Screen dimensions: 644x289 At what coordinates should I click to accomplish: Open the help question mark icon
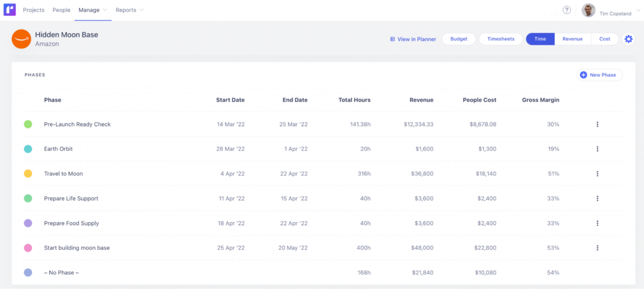567,10
